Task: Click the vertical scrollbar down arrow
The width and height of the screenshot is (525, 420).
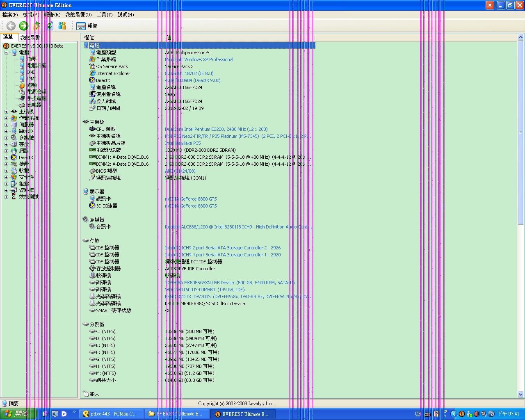Action: point(521,395)
